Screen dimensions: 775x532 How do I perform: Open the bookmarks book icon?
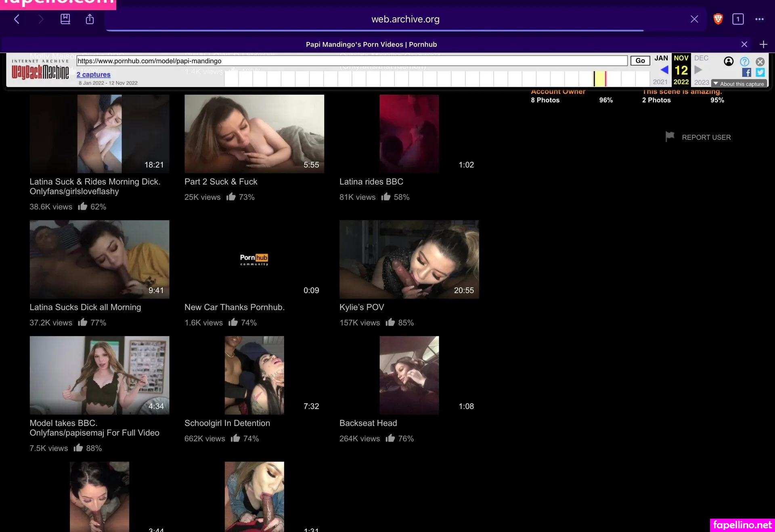coord(65,19)
